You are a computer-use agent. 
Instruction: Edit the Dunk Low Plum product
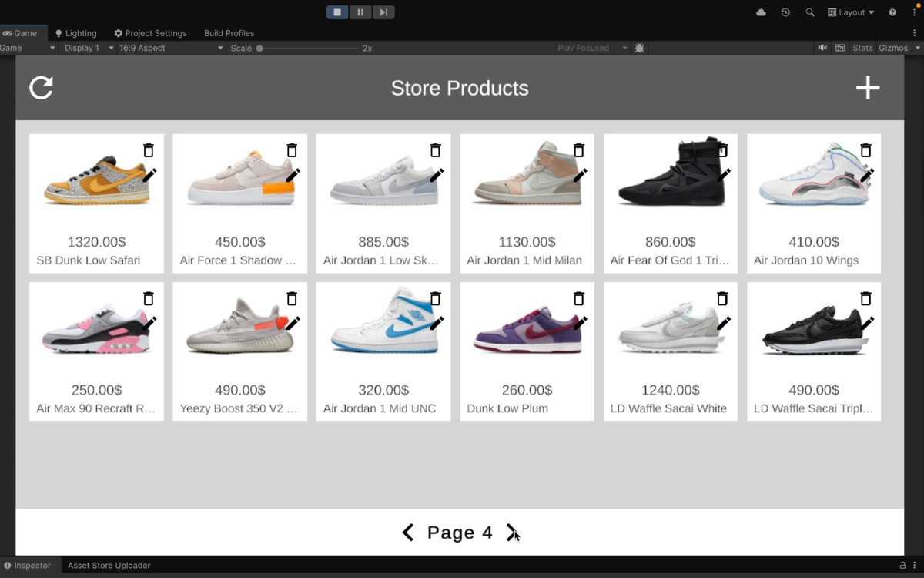coord(580,324)
